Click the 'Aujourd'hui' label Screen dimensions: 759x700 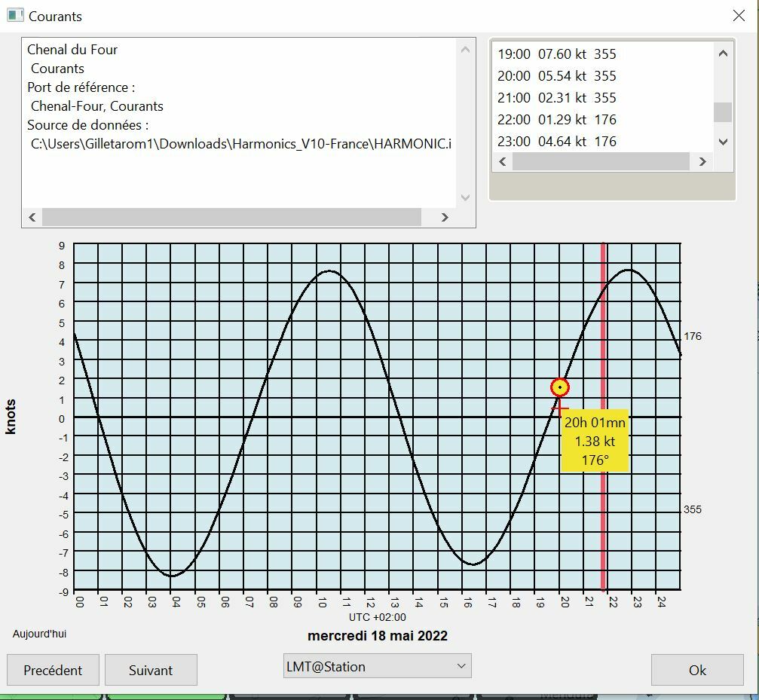39,634
